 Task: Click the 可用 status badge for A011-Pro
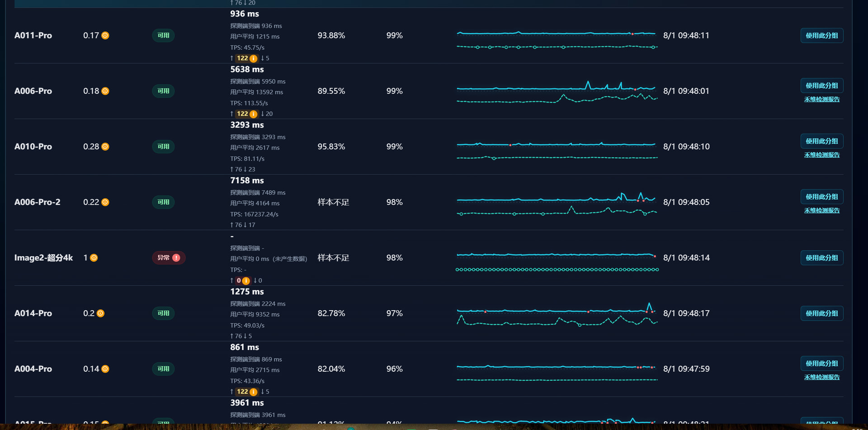[163, 35]
